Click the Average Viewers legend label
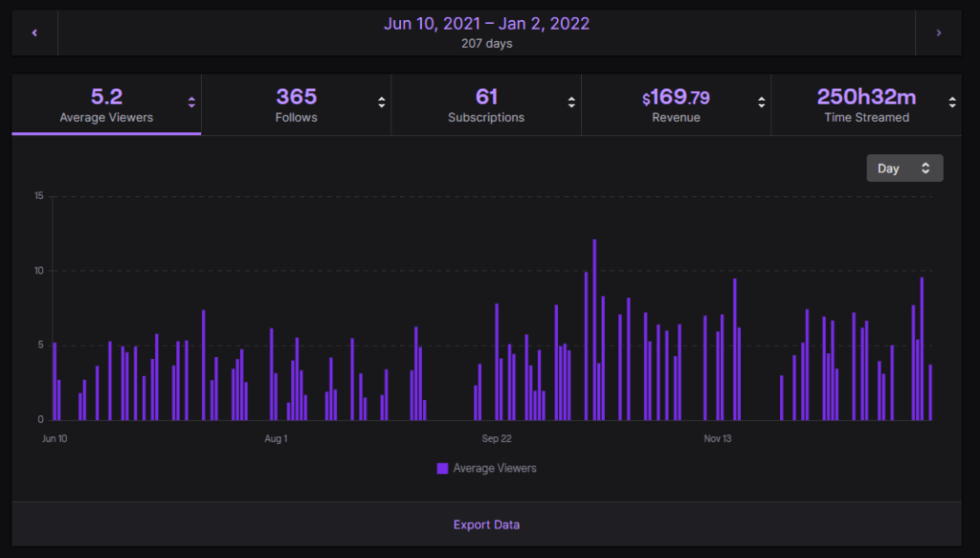The height and width of the screenshot is (558, 980). (495, 469)
